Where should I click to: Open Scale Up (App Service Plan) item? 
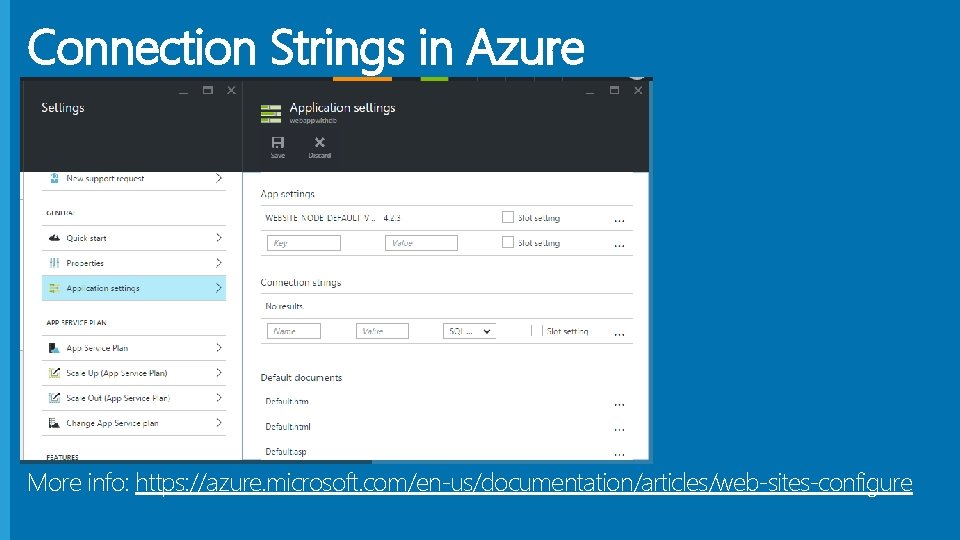[133, 373]
